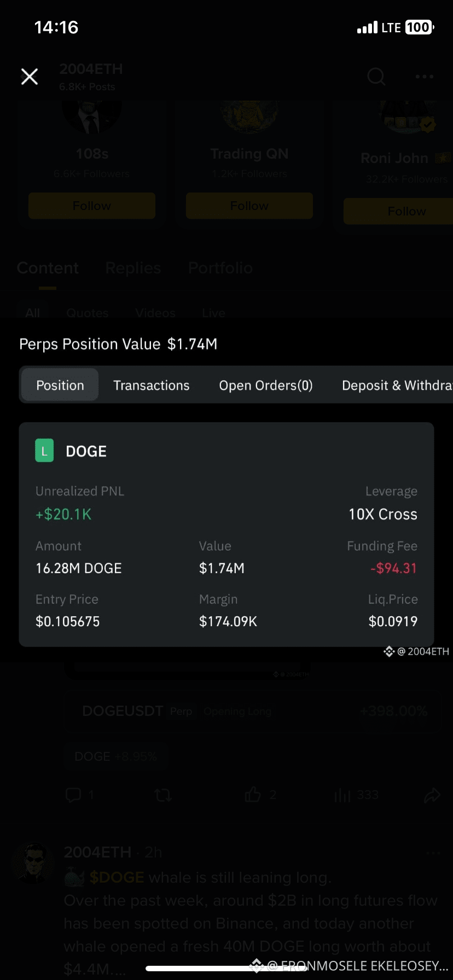This screenshot has width=453, height=980.
Task: Tap the repost arrows icon
Action: coord(163,795)
